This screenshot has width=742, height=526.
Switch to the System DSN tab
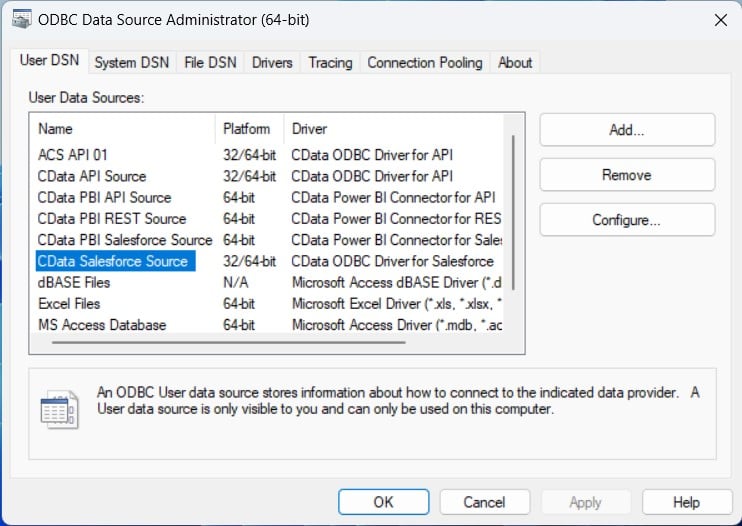tap(131, 62)
